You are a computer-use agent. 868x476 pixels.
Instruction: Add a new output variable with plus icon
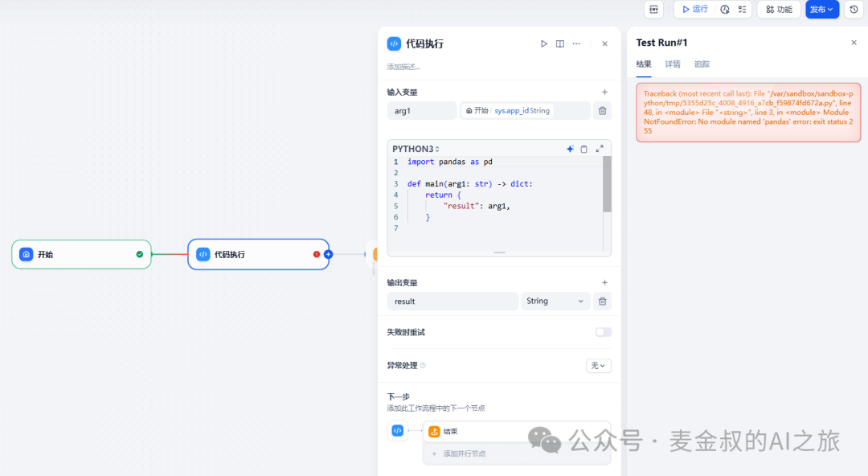click(x=604, y=282)
